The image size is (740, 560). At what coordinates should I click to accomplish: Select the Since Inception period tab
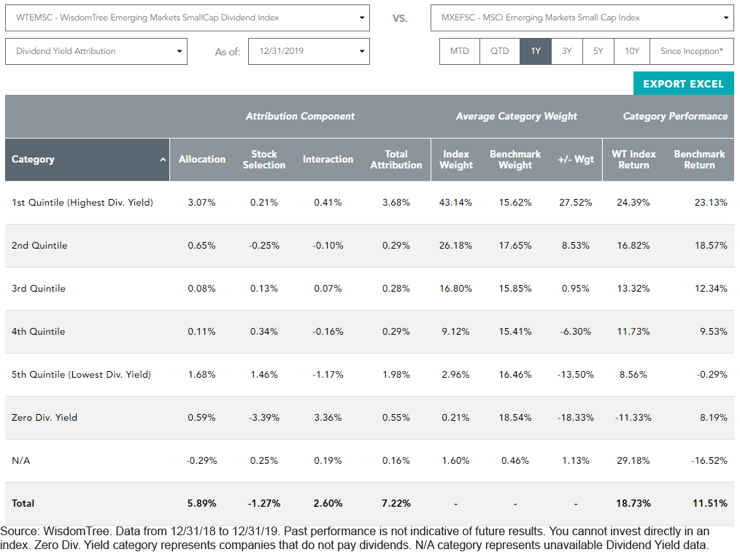click(691, 51)
